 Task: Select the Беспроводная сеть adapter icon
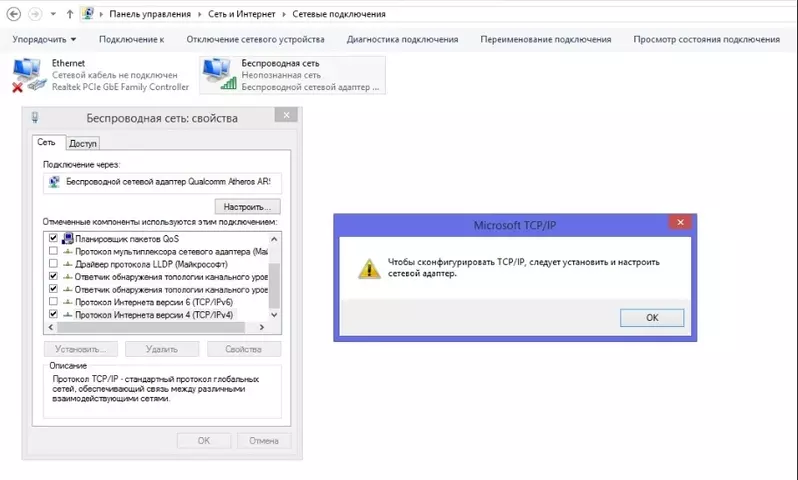[x=219, y=75]
